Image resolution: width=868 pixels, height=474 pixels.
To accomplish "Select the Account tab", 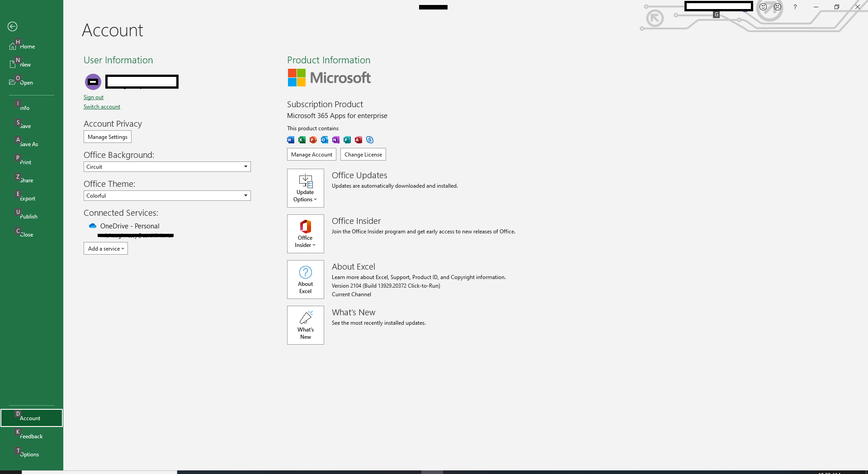I will 32,418.
